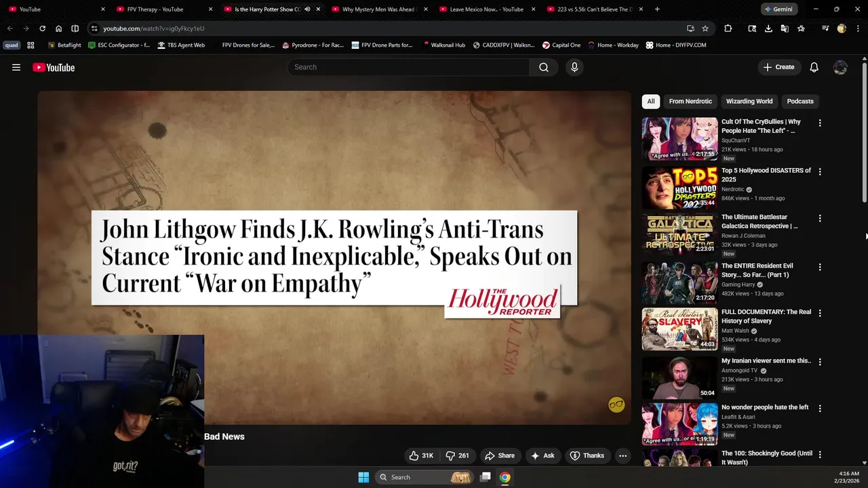Go to YouTube home via logo
This screenshot has height=488, width=868.
pos(54,67)
